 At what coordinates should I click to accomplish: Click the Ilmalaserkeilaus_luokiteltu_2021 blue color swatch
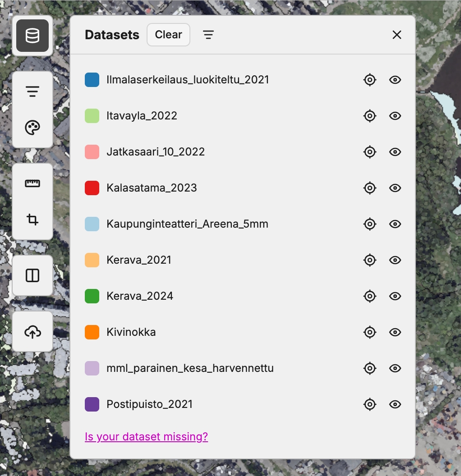click(x=92, y=80)
